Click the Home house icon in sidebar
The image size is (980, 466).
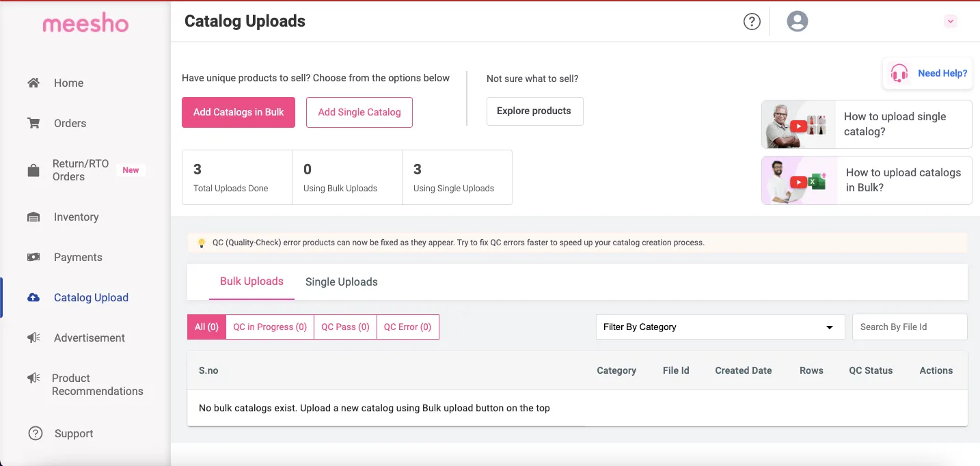coord(33,83)
